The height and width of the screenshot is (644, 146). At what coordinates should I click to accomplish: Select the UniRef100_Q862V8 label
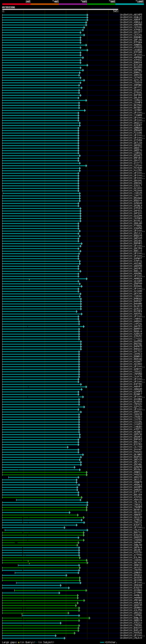pos(131,477)
